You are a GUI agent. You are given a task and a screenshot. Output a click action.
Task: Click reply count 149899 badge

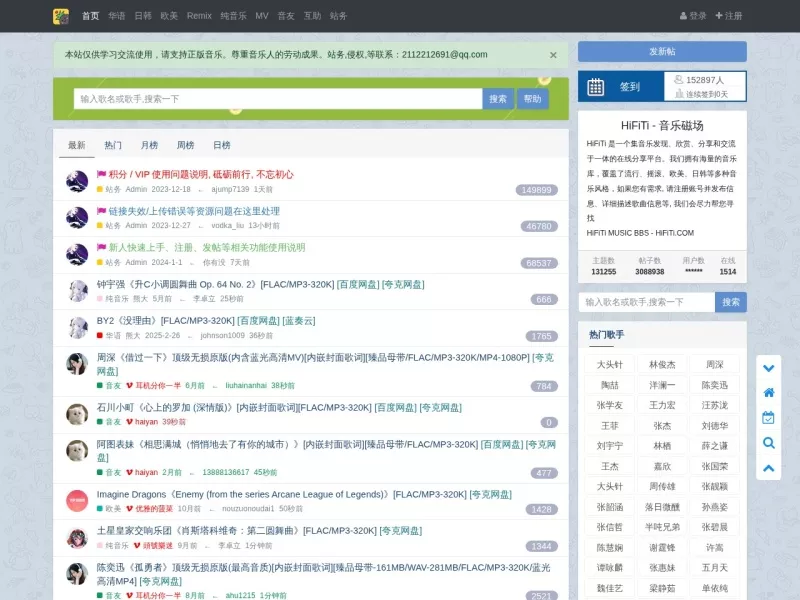click(536, 190)
